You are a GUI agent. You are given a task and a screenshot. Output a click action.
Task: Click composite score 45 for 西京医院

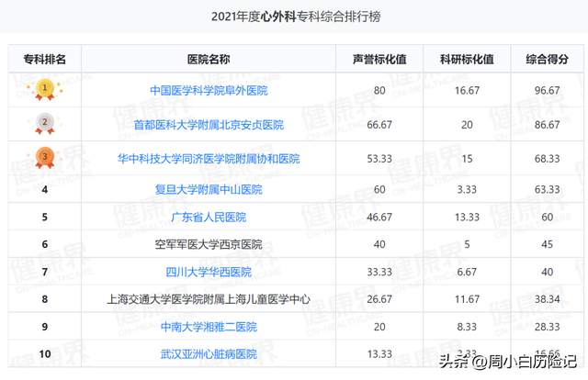(548, 245)
